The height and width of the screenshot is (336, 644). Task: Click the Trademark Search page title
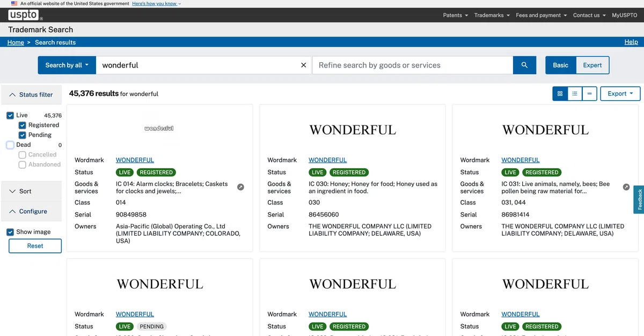41,29
